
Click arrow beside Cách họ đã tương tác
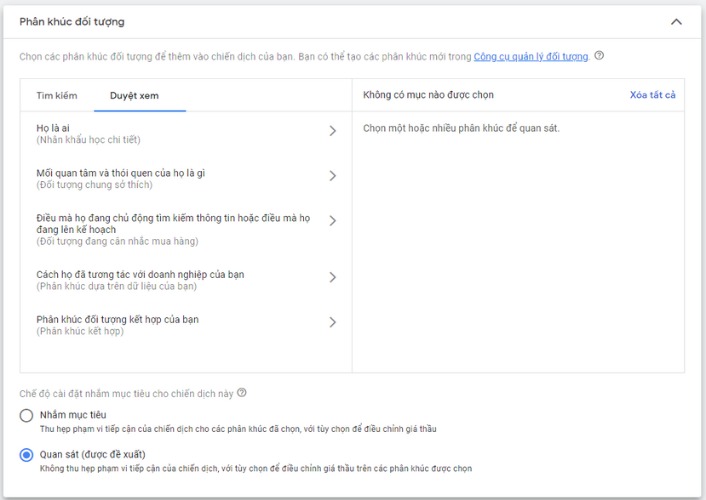[333, 277]
